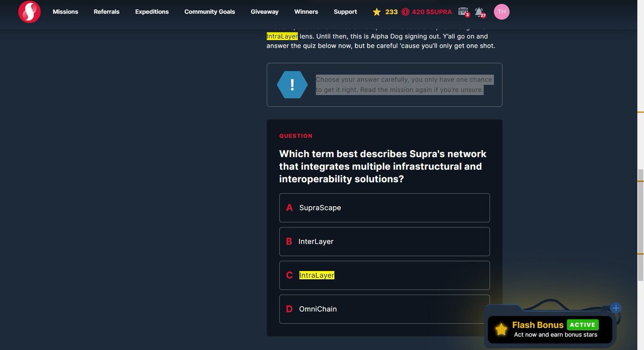Expand Flash Bonus with the plus icon

tap(616, 308)
